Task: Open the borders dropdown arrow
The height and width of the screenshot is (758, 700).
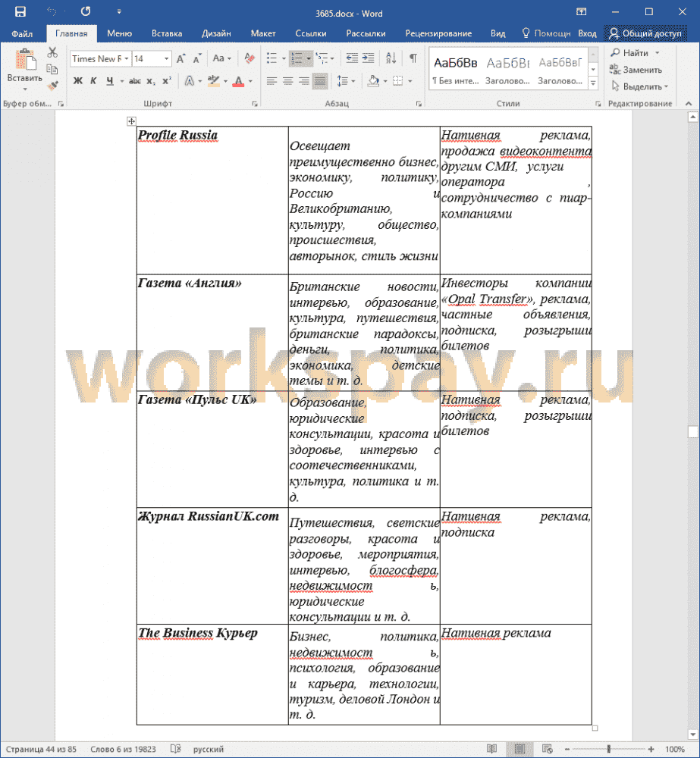Action: (410, 81)
